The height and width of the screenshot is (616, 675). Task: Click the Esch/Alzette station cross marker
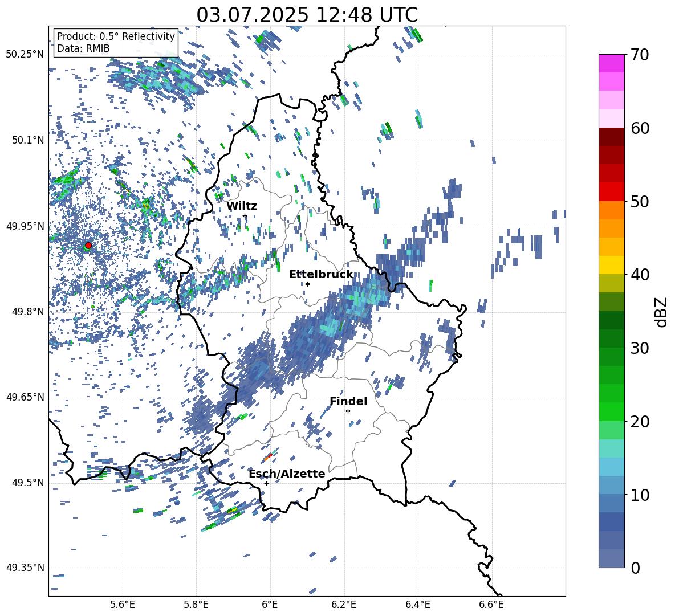click(x=266, y=483)
